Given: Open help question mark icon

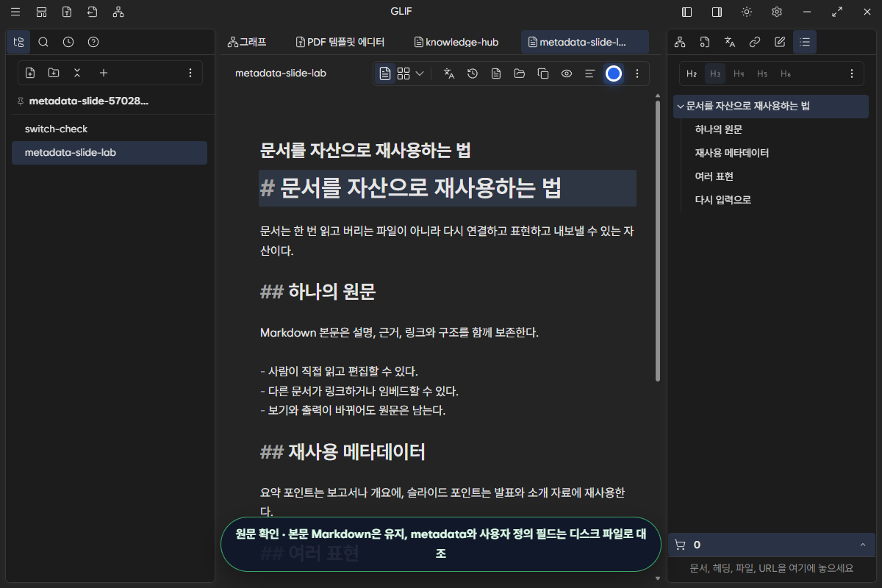Looking at the screenshot, I should [x=93, y=42].
